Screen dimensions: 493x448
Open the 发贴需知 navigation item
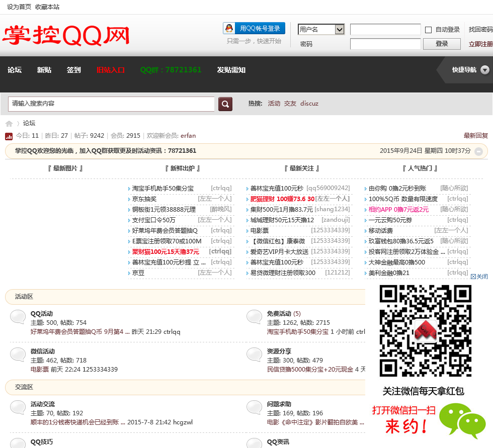[x=231, y=70]
